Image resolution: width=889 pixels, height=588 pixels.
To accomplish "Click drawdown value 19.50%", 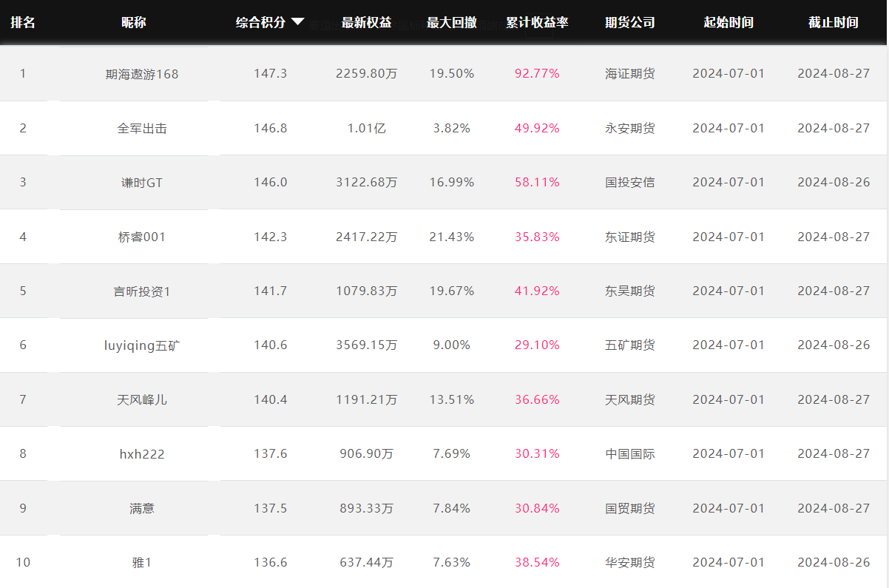I will coord(452,73).
